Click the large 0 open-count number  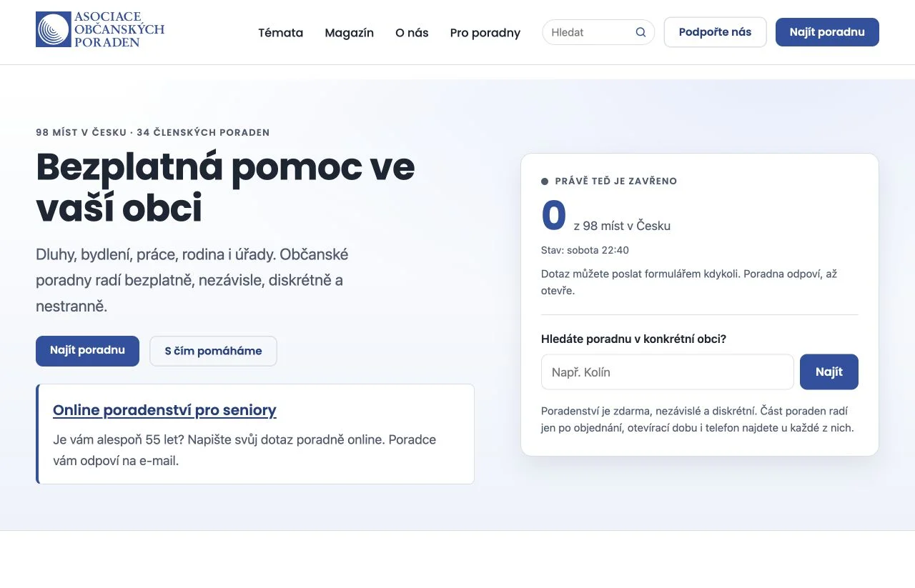pos(554,216)
